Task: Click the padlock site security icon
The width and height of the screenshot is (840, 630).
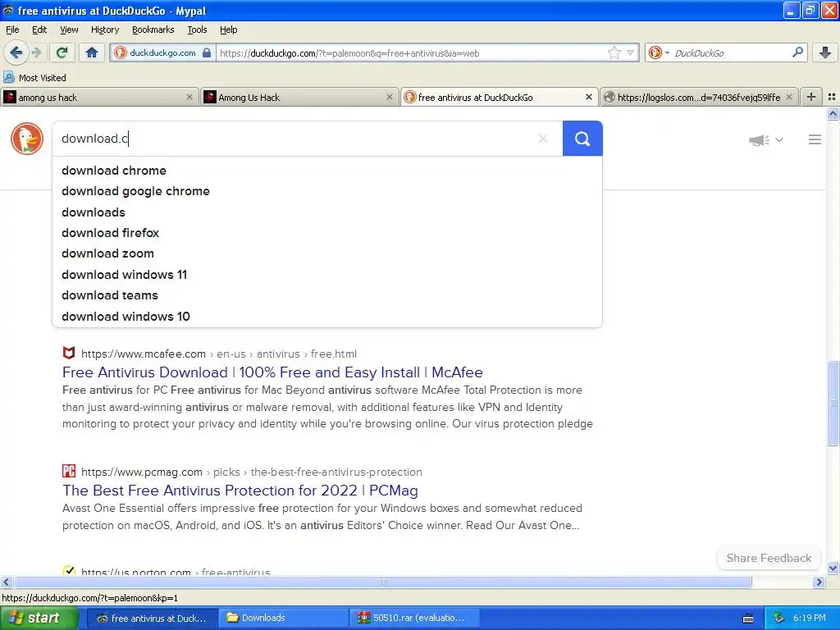Action: point(207,52)
